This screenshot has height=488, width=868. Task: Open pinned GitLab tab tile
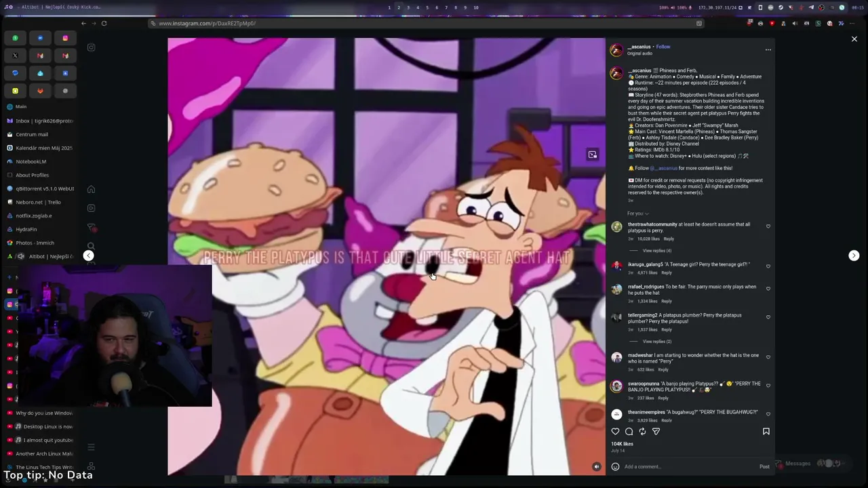tap(40, 91)
